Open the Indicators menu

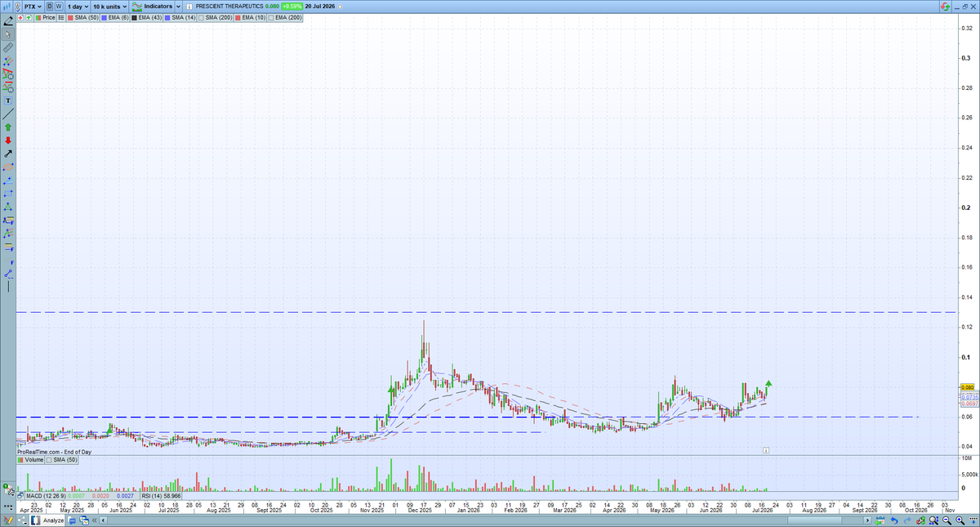coord(151,6)
